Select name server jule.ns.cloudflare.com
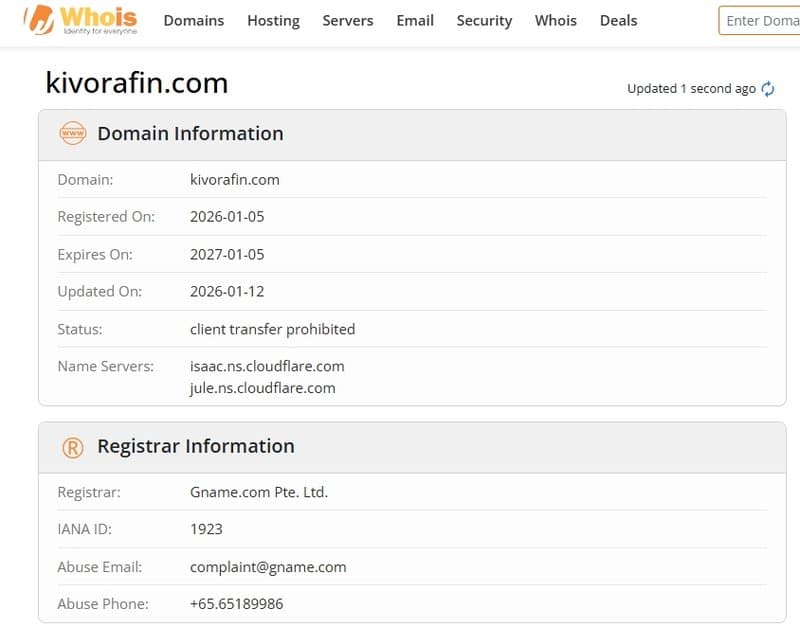The width and height of the screenshot is (800, 627). tap(263, 388)
